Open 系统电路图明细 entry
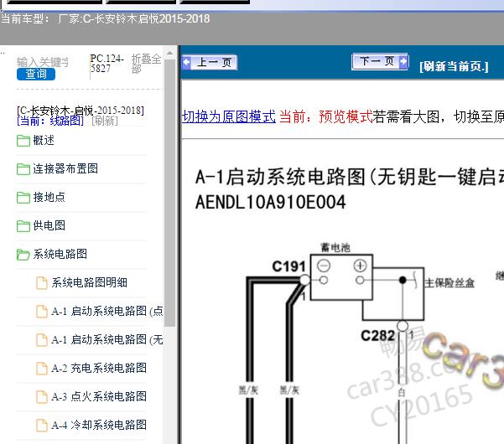 (90, 282)
